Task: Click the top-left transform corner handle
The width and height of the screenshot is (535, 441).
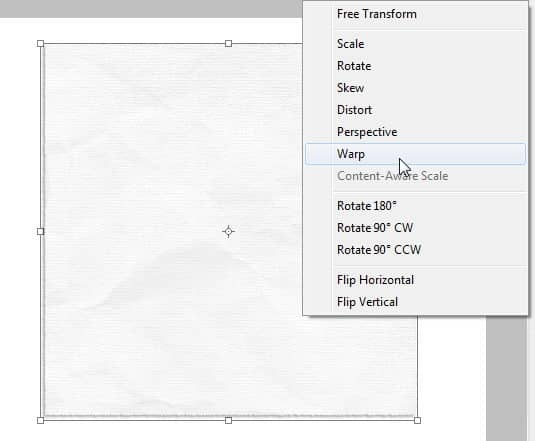Action: pos(40,43)
